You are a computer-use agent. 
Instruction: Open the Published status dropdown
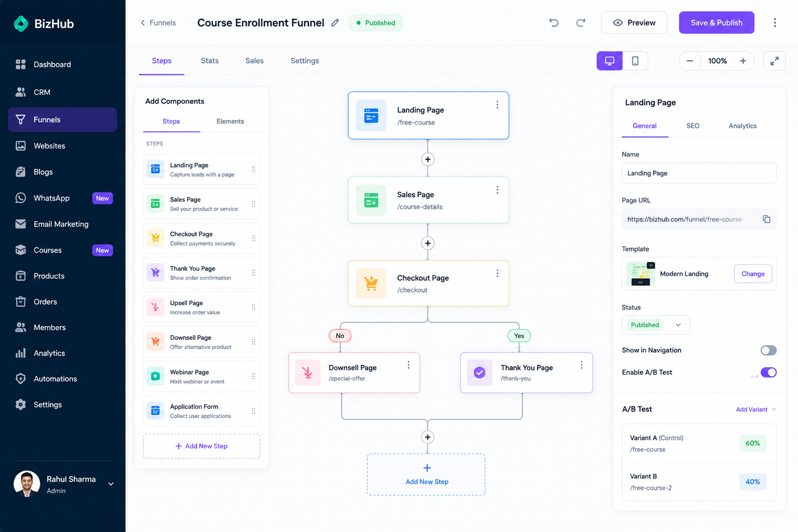coord(656,325)
